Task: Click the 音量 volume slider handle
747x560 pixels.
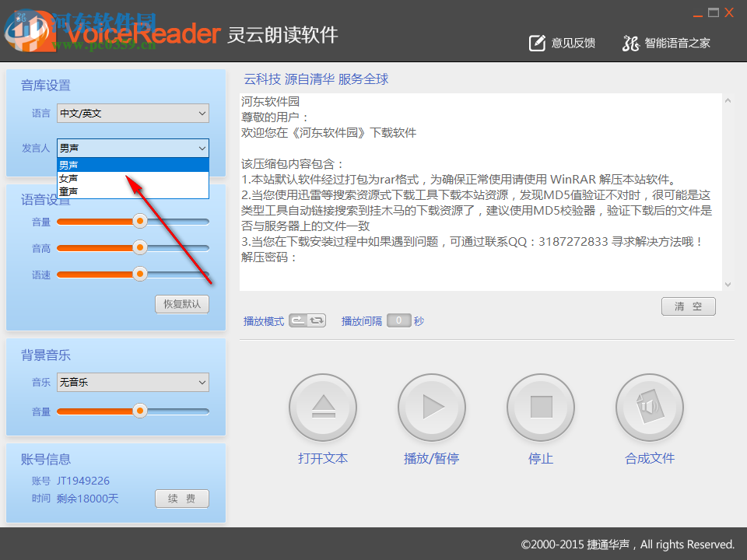Action: coord(139,222)
